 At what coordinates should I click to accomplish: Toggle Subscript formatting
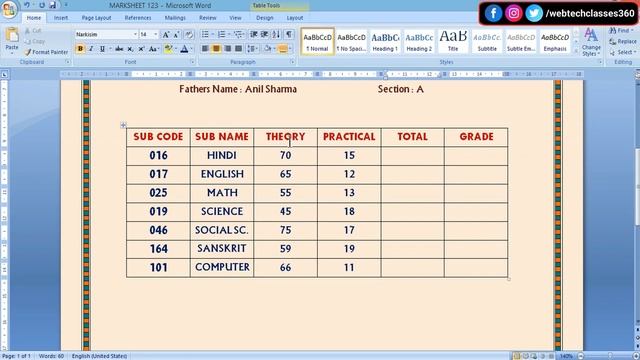tap(130, 49)
